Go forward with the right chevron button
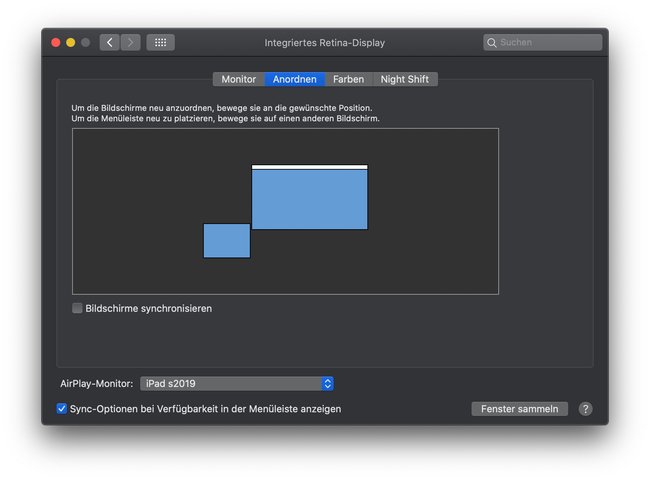This screenshot has width=650, height=480. pyautogui.click(x=131, y=42)
